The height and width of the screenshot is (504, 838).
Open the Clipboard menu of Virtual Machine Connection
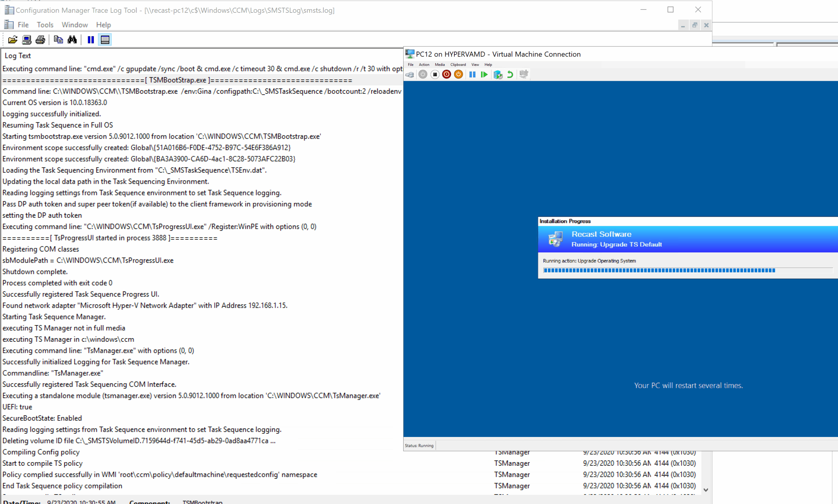pyautogui.click(x=458, y=64)
